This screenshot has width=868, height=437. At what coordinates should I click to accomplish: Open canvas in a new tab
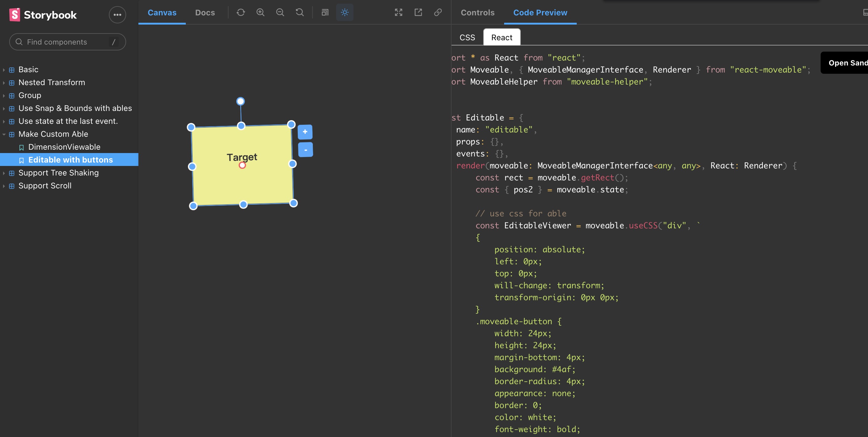[418, 13]
